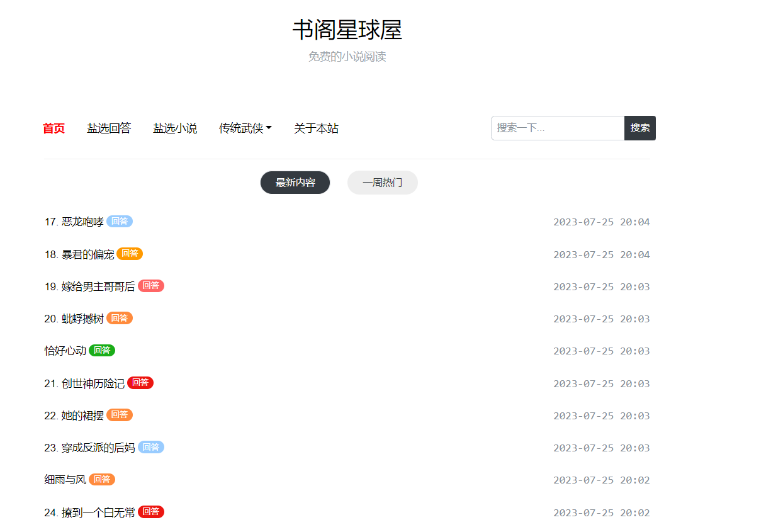The height and width of the screenshot is (532, 783).
Task: Switch to the 最新内容 tab
Action: point(295,183)
